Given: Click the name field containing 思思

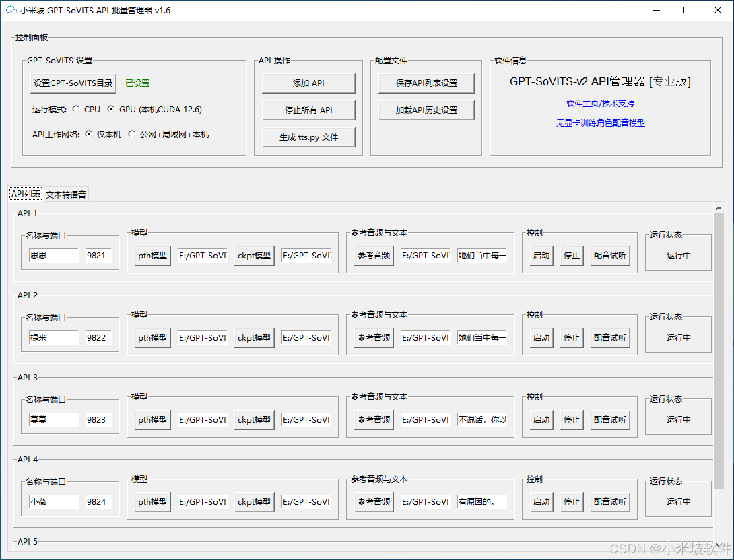Looking at the screenshot, I should click(53, 256).
